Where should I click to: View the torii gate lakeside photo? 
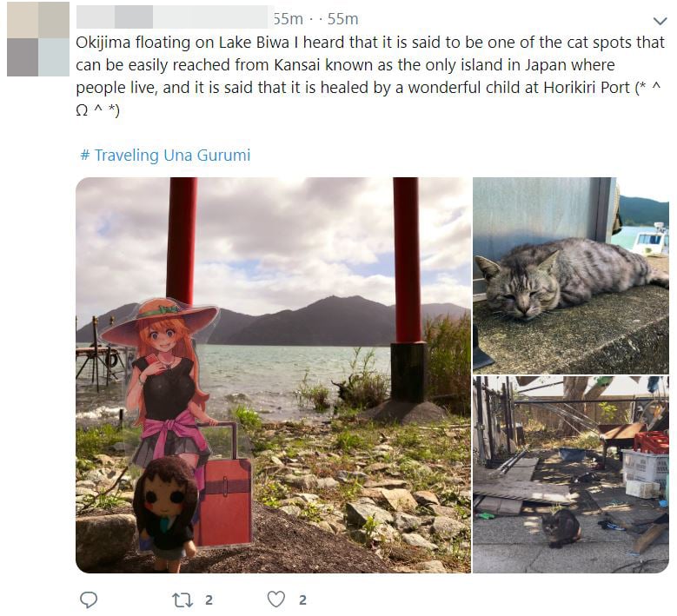(x=273, y=375)
